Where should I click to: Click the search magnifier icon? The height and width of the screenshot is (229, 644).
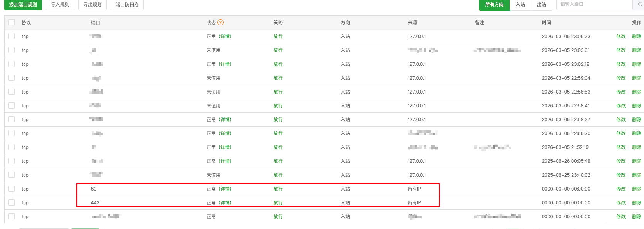640,5
